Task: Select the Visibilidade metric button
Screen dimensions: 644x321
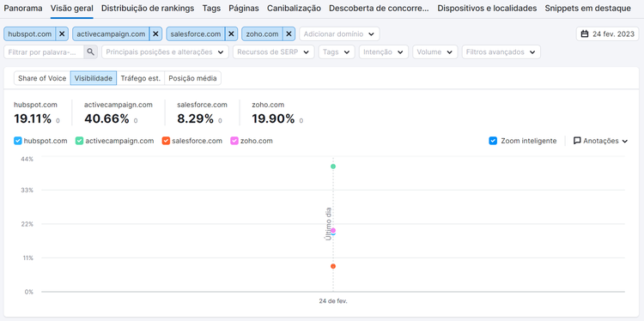Action: 94,78
